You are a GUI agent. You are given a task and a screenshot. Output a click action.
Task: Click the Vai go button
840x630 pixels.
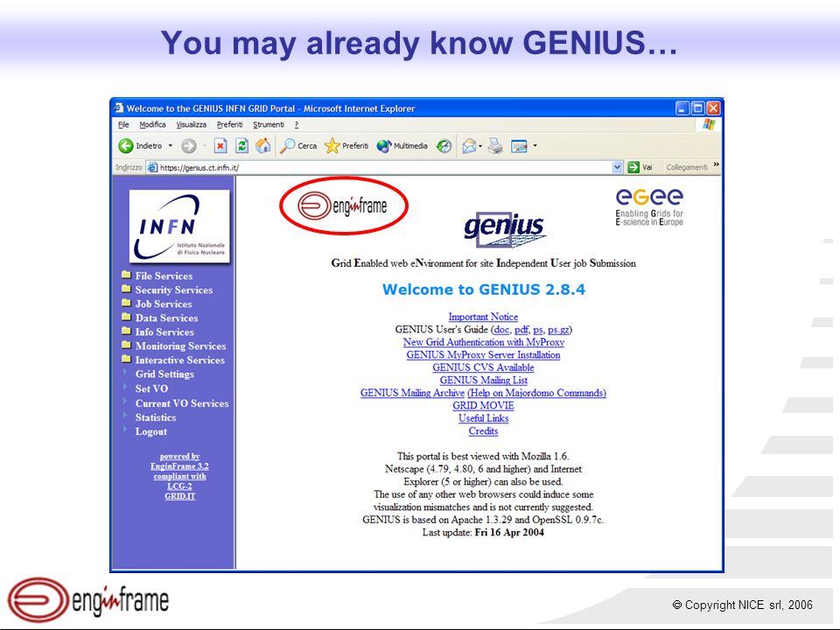[x=640, y=167]
